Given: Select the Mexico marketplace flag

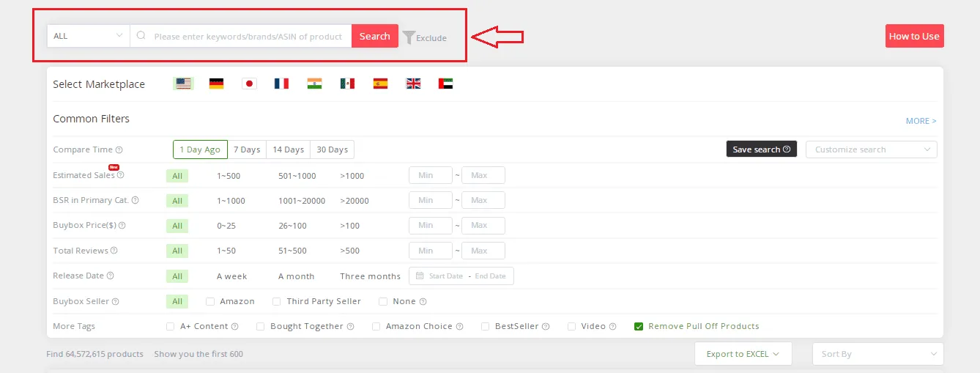Looking at the screenshot, I should (347, 84).
